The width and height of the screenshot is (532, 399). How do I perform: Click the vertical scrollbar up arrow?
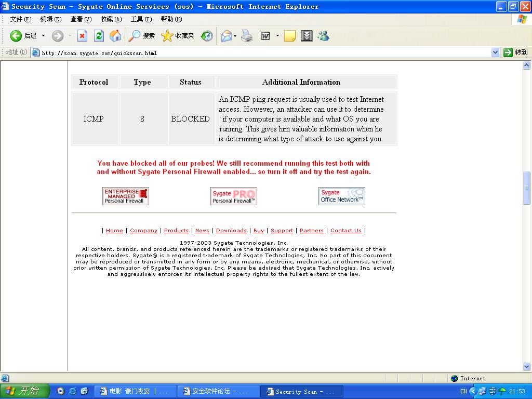(527, 65)
